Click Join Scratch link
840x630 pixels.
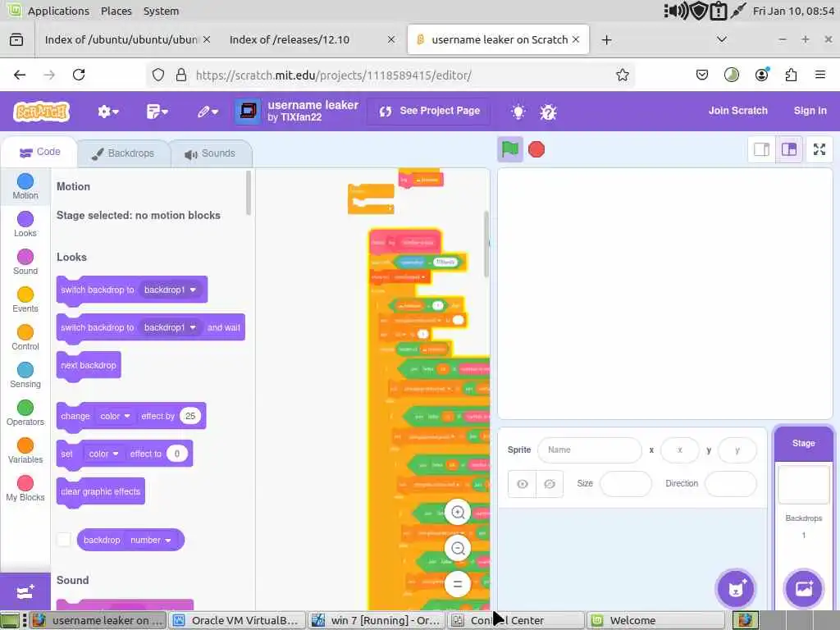[x=737, y=111]
